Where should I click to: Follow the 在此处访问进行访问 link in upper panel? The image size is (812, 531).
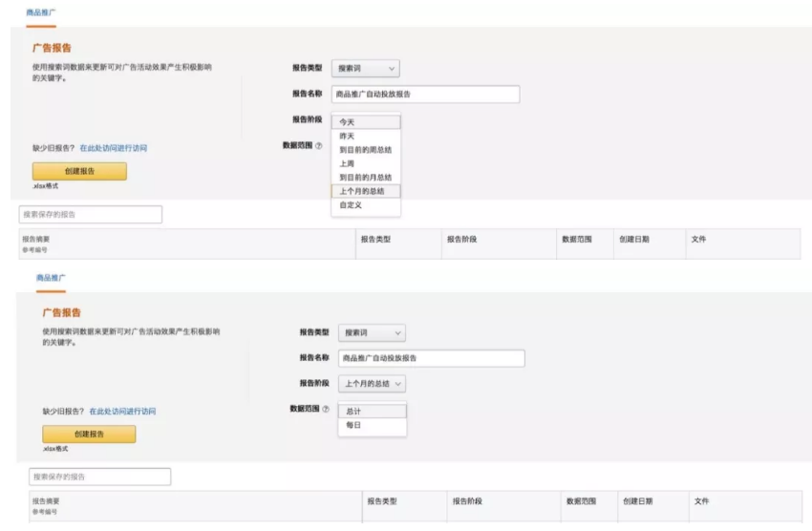click(114, 148)
